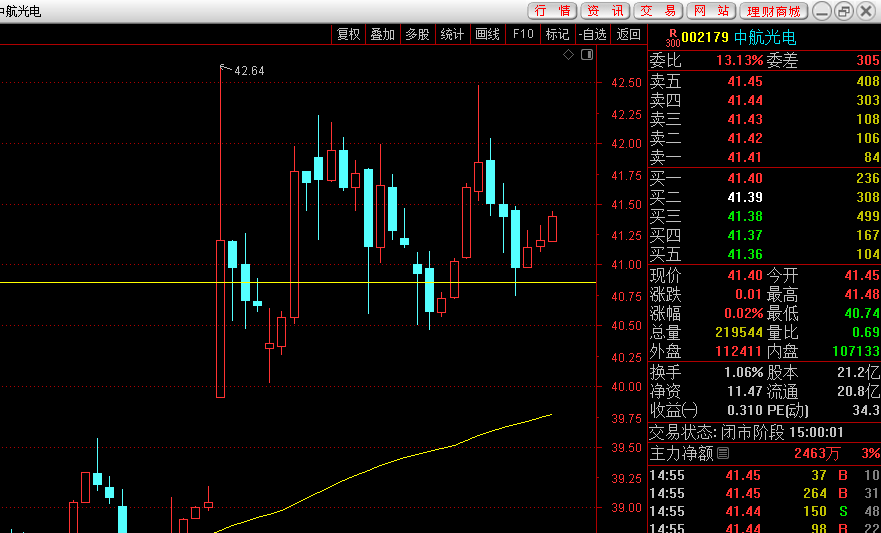Click the 涨幅 0.02% value
Image resolution: width=881 pixels, height=533 pixels.
pyautogui.click(x=743, y=313)
